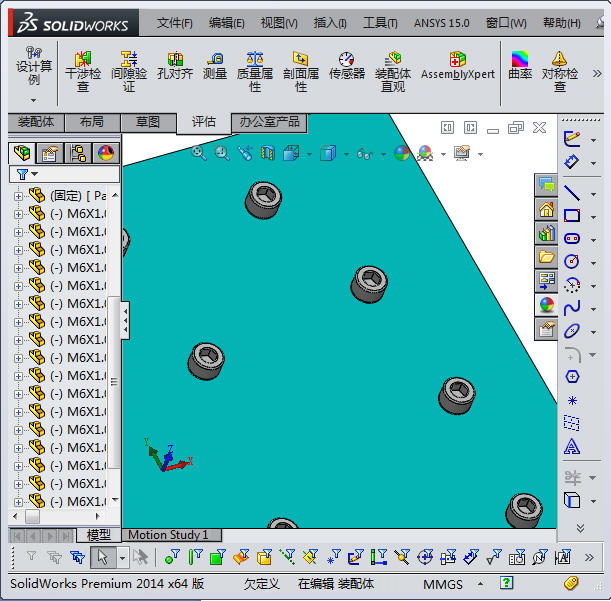Screen dimensions: 611x601
Task: Click the appearance color sphere in view toolbar
Action: click(x=402, y=153)
